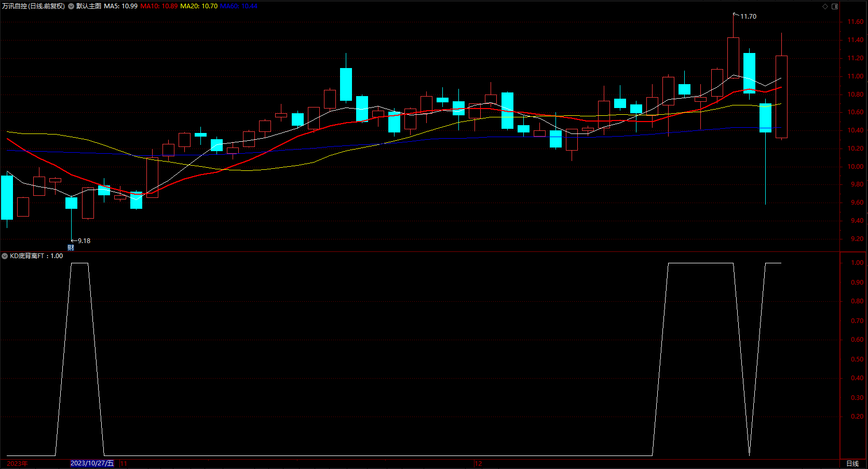
Task: Click the diamond icon above the price axis
Action: click(x=825, y=6)
